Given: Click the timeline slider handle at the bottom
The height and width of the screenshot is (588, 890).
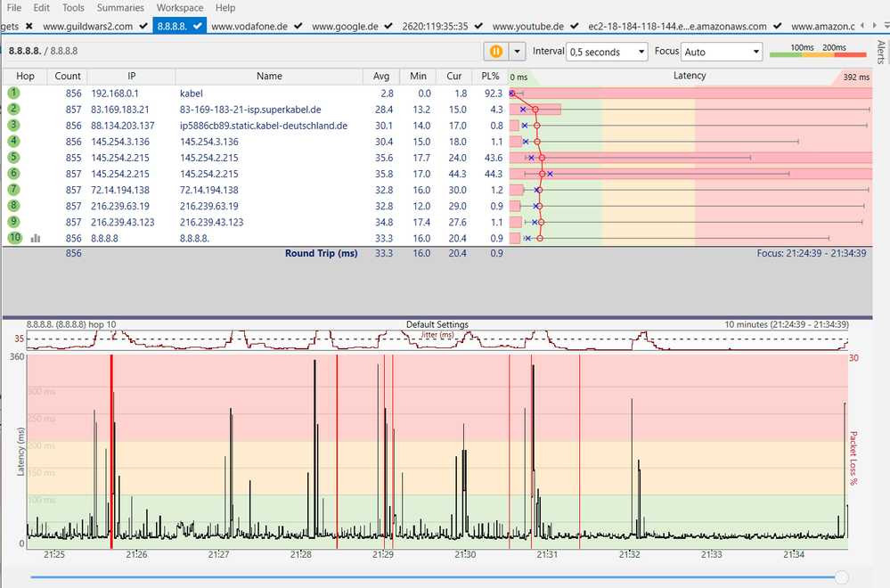Looking at the screenshot, I should tap(841, 577).
